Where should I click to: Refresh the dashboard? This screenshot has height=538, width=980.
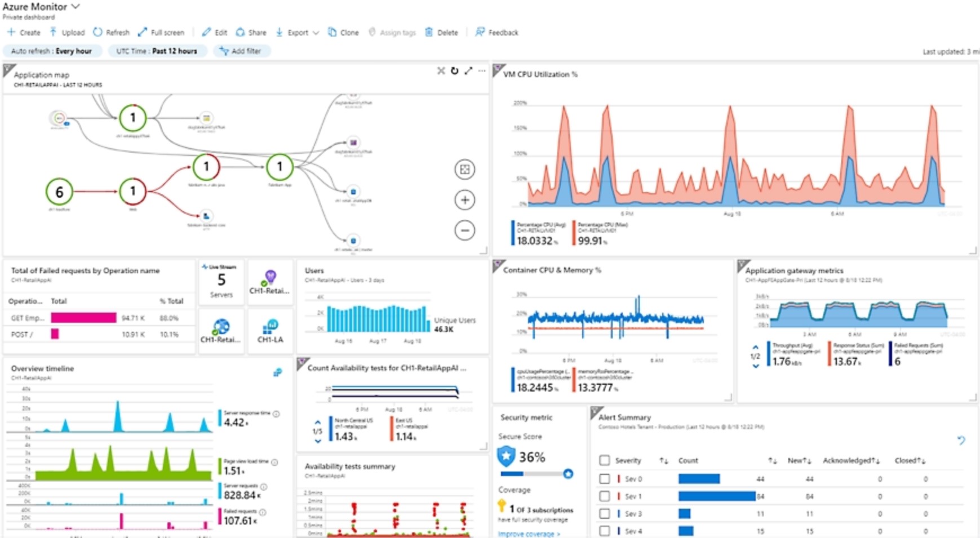pos(112,33)
